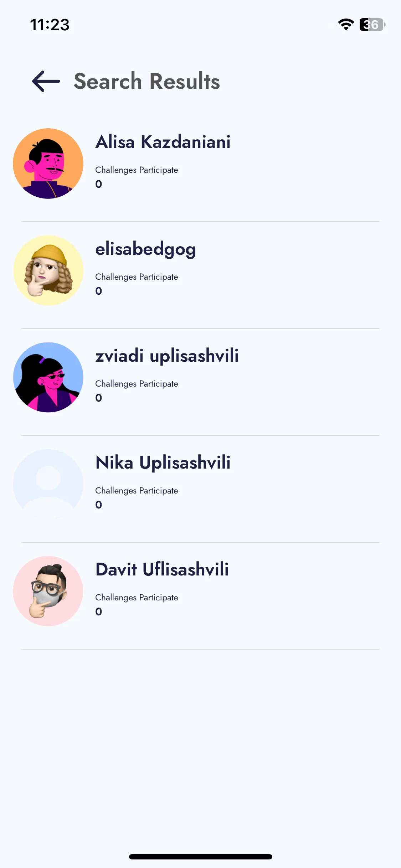Click the Search Results title
Viewport: 401px width, 868px height.
tap(147, 81)
